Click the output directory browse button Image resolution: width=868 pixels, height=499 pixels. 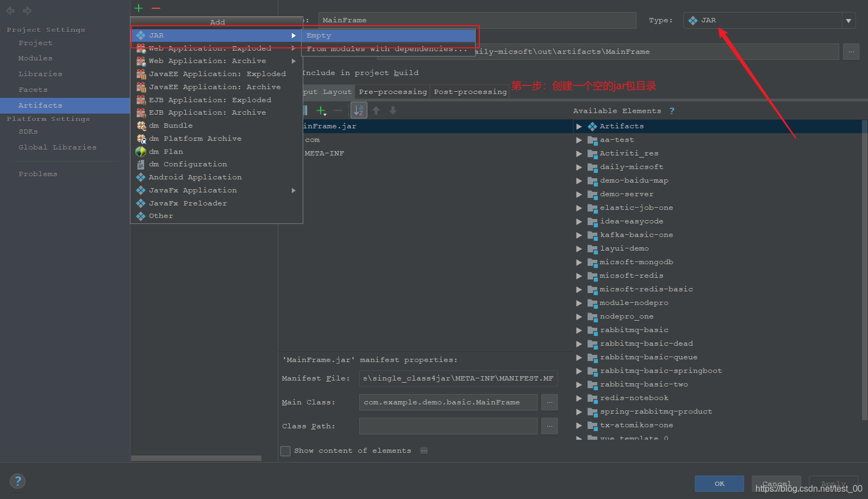(x=851, y=52)
